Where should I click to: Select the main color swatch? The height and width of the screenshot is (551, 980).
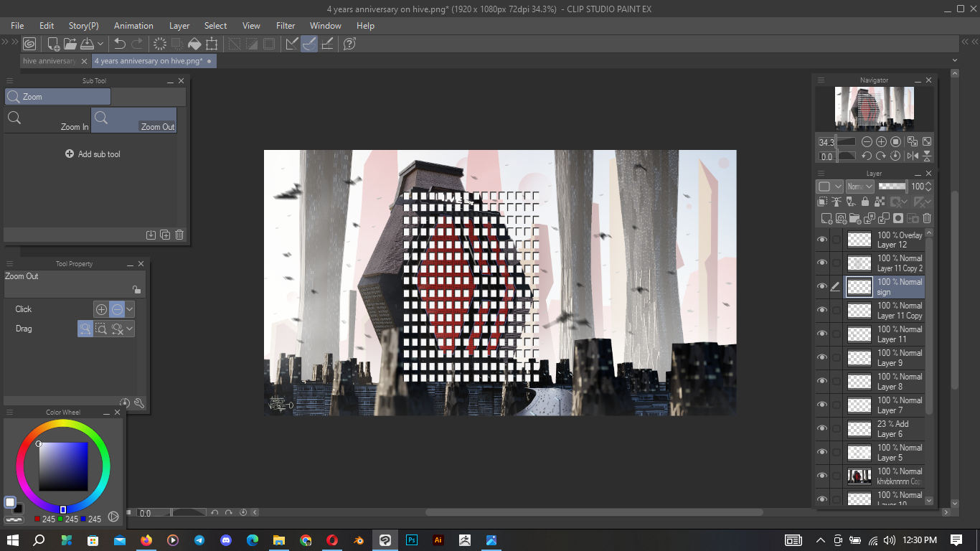(10, 502)
